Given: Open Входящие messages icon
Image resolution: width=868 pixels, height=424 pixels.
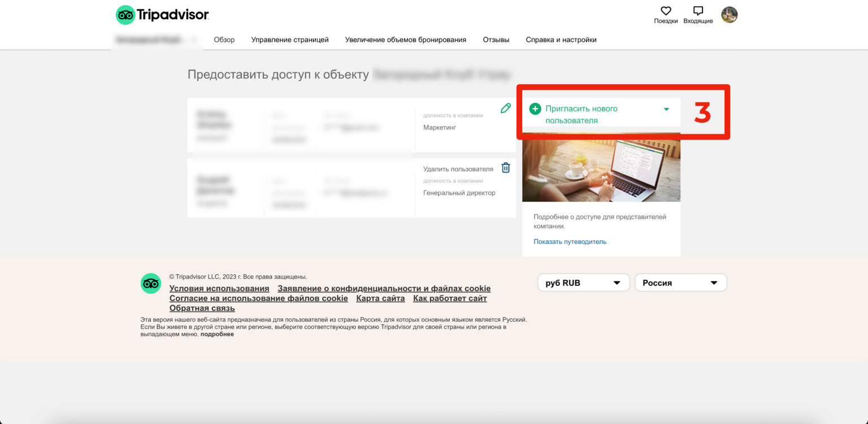Looking at the screenshot, I should point(698,11).
